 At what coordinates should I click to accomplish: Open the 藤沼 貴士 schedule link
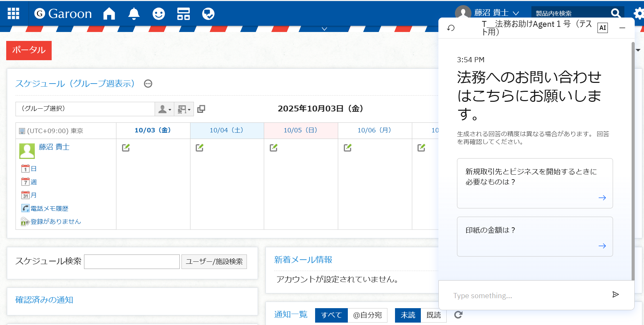tap(54, 147)
